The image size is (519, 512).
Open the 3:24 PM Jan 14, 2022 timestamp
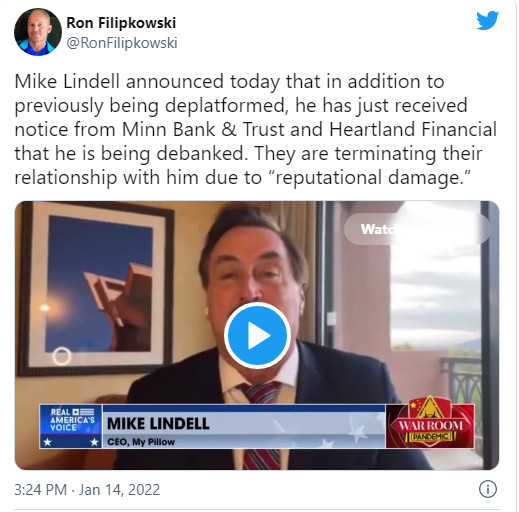87,490
